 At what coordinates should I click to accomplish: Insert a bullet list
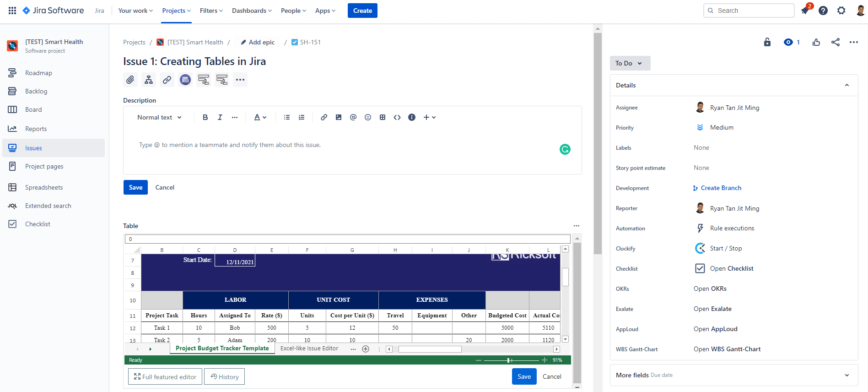287,117
